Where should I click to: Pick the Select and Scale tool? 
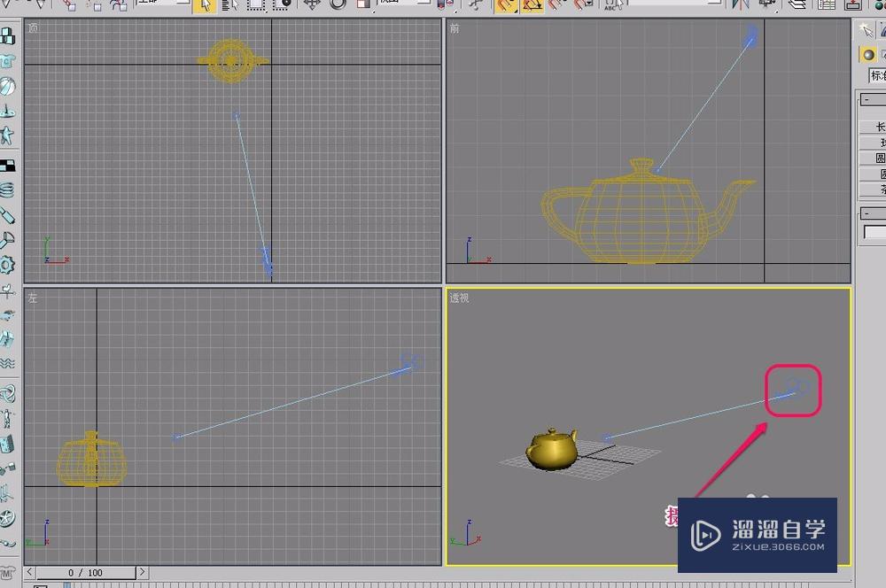(363, 5)
